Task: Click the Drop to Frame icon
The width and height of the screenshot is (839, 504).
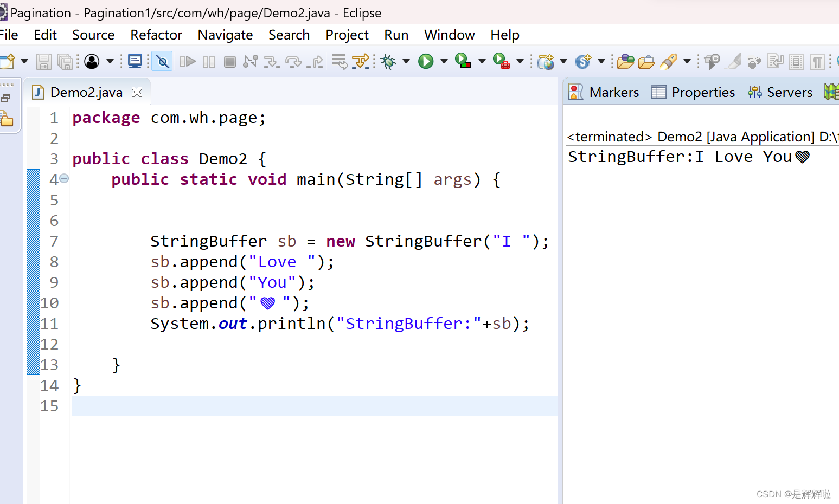Action: [x=340, y=61]
